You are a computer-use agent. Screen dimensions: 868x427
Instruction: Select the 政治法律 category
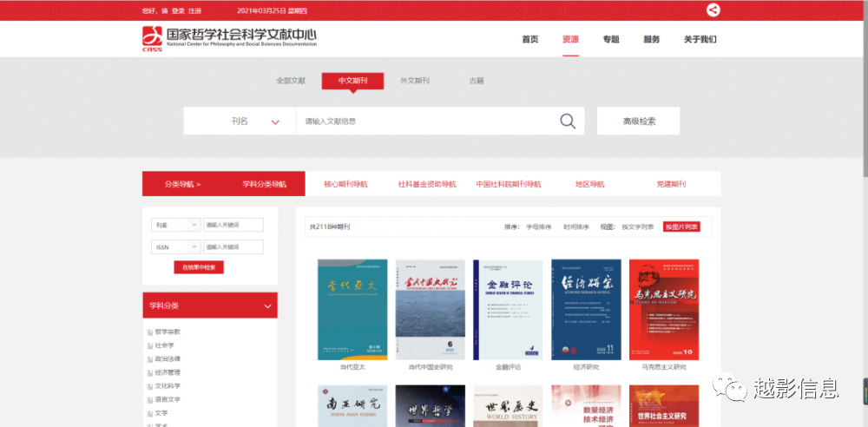tap(168, 359)
